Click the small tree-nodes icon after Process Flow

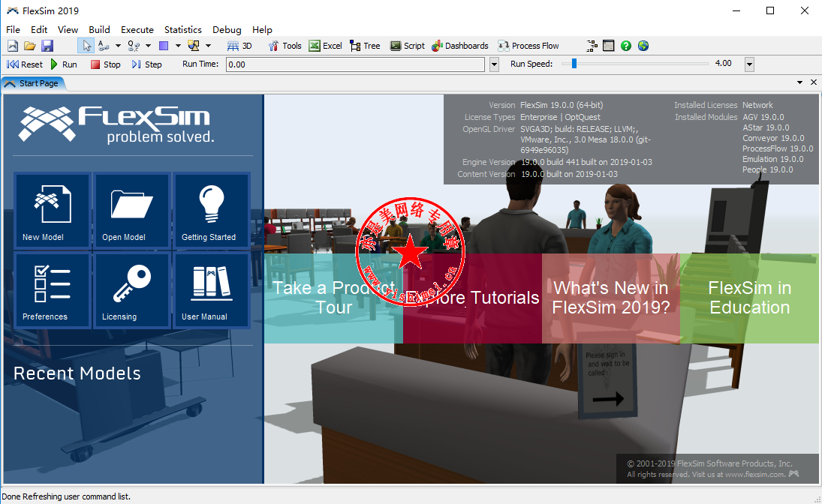[x=592, y=46]
